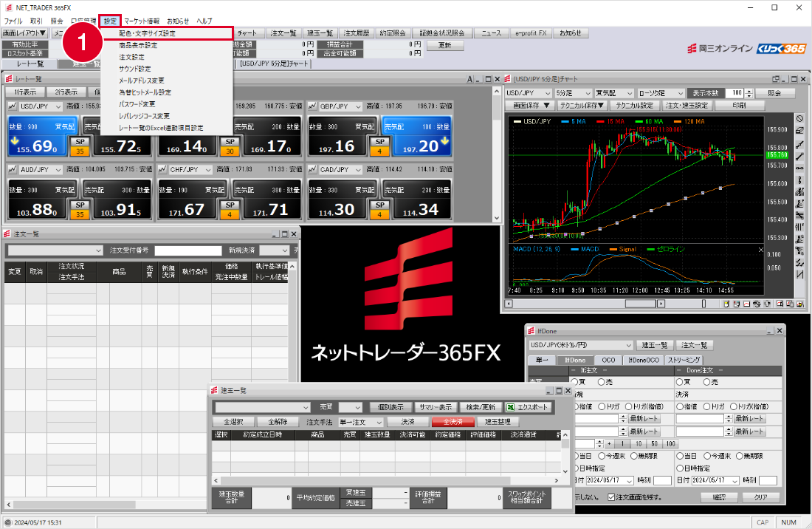
Task: Switch to the ストリーミング order tab
Action: point(684,360)
